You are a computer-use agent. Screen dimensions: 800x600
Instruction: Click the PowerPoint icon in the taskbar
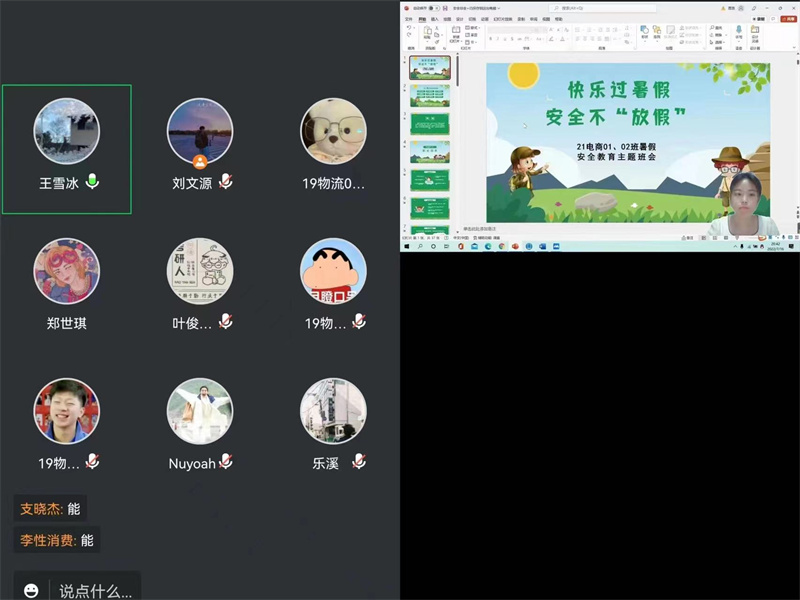515,245
